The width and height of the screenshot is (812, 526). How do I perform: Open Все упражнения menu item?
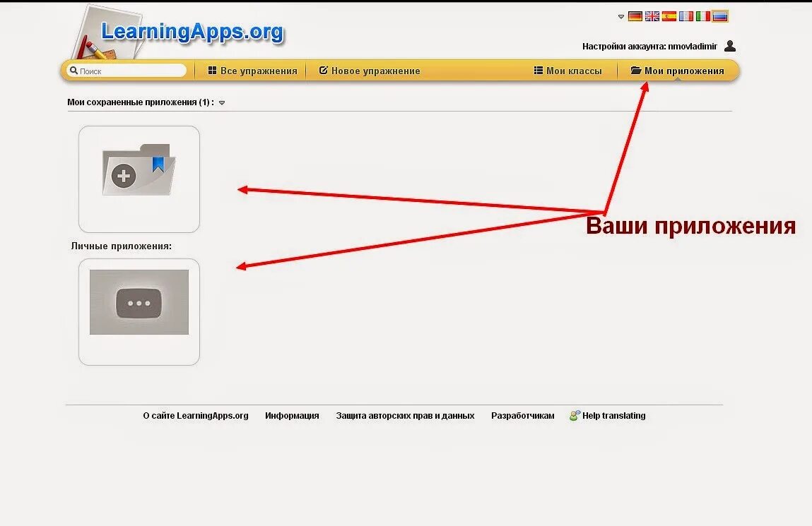coord(253,71)
